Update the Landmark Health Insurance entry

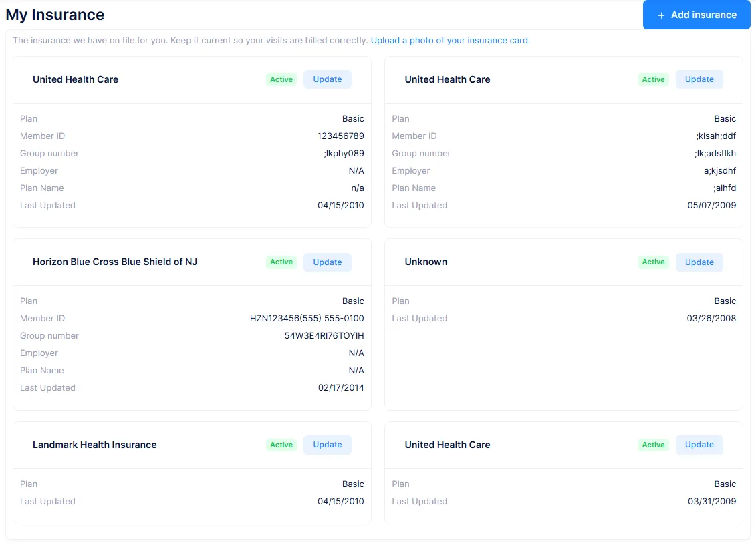(328, 445)
